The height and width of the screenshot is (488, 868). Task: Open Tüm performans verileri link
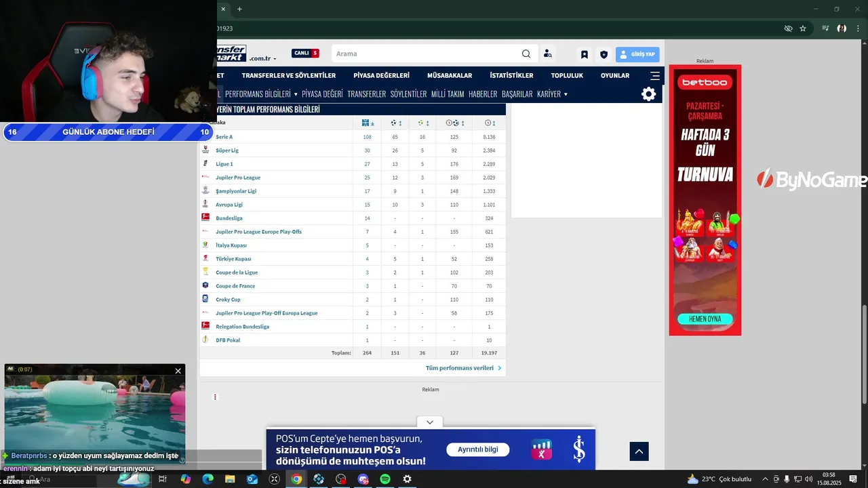click(464, 368)
